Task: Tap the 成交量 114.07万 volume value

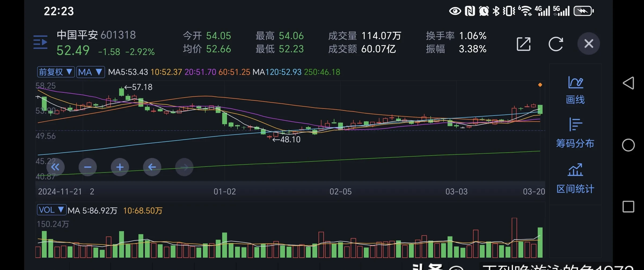Action: (365, 36)
